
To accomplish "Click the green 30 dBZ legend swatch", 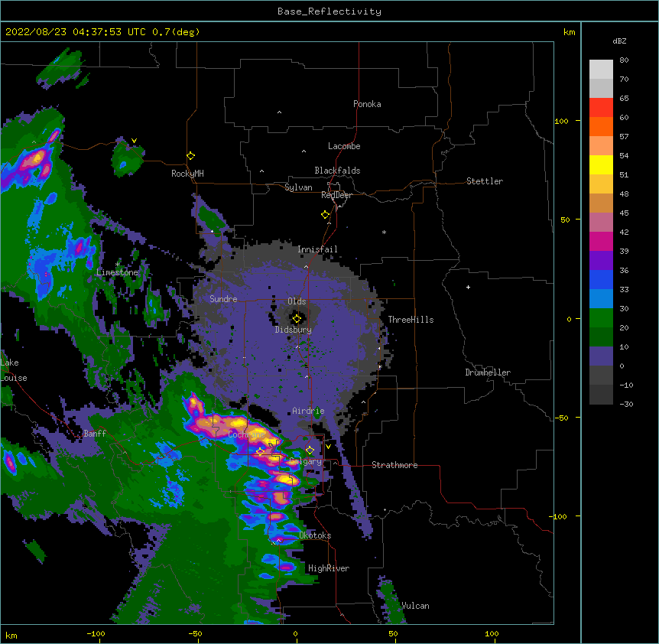I will pyautogui.click(x=601, y=318).
